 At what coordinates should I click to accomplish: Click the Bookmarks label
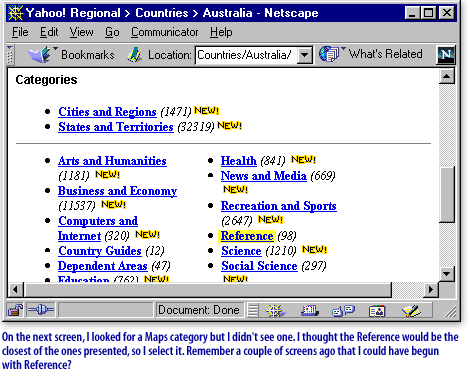pos(88,55)
